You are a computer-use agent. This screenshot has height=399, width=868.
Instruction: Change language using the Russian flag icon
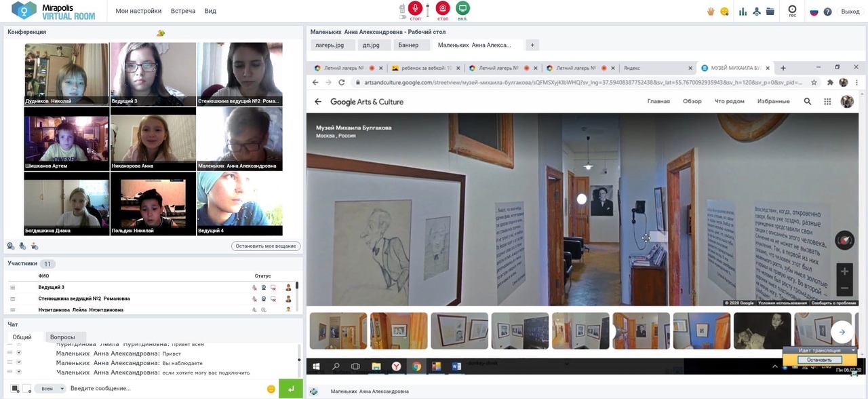click(814, 12)
